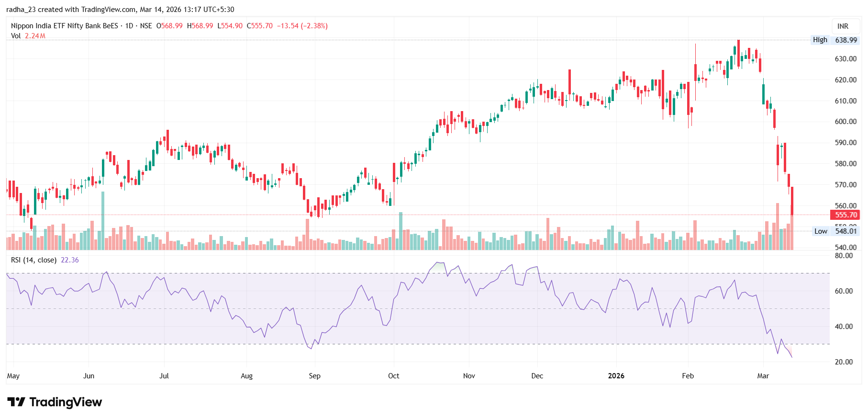Click the 630.00 price axis label

click(x=846, y=59)
